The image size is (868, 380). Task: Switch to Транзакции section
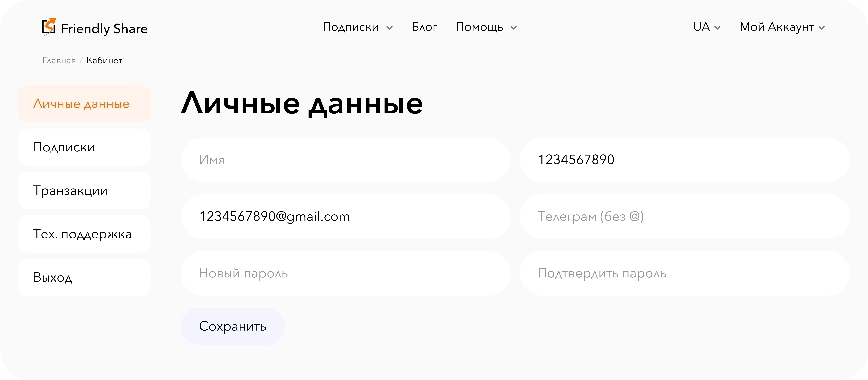coord(84,190)
